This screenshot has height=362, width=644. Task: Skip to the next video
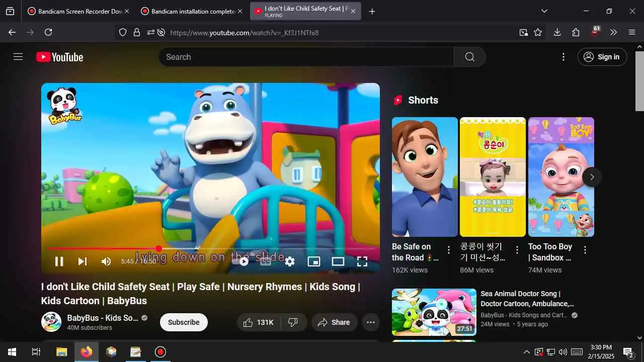tap(83, 261)
